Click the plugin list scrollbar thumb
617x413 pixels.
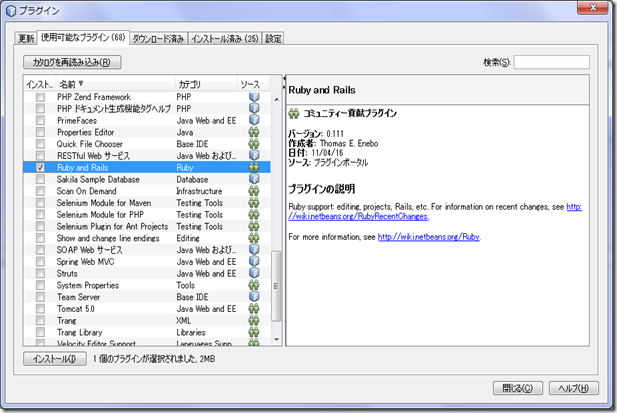276,286
